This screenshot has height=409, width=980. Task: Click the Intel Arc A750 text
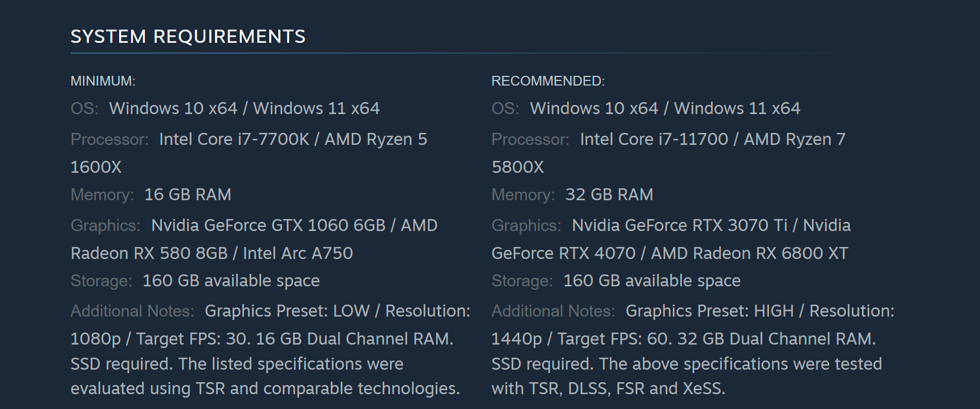298,253
